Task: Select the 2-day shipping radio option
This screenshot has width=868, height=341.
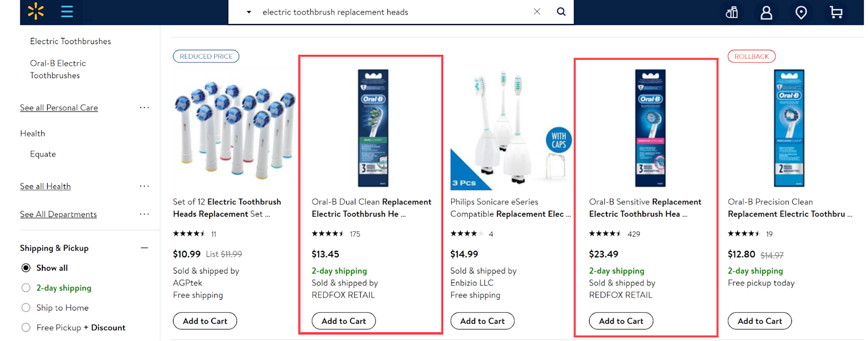Action: (26, 288)
